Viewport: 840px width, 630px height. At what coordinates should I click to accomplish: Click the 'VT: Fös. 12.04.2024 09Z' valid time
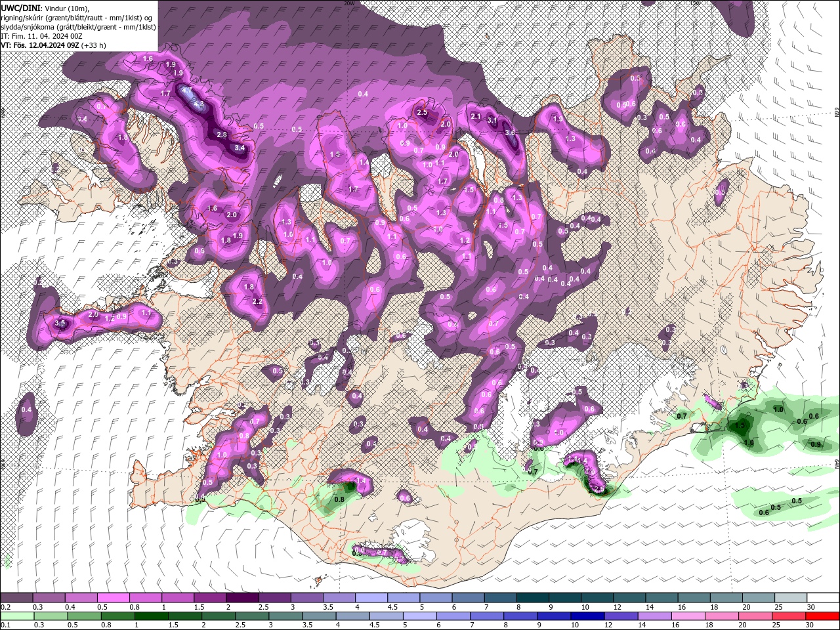tap(40, 45)
